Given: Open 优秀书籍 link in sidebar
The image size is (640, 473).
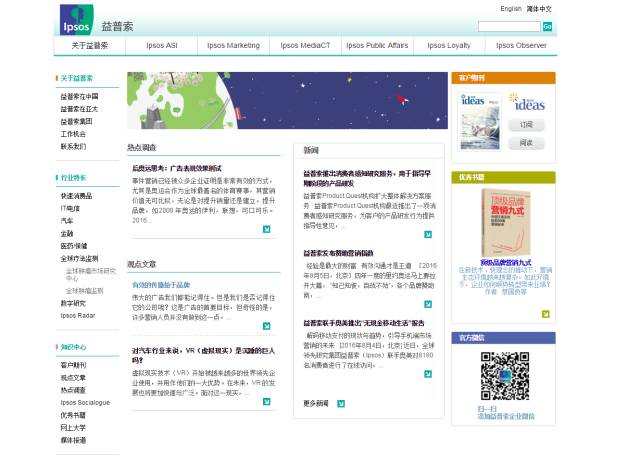Looking at the screenshot, I should click(x=73, y=415).
